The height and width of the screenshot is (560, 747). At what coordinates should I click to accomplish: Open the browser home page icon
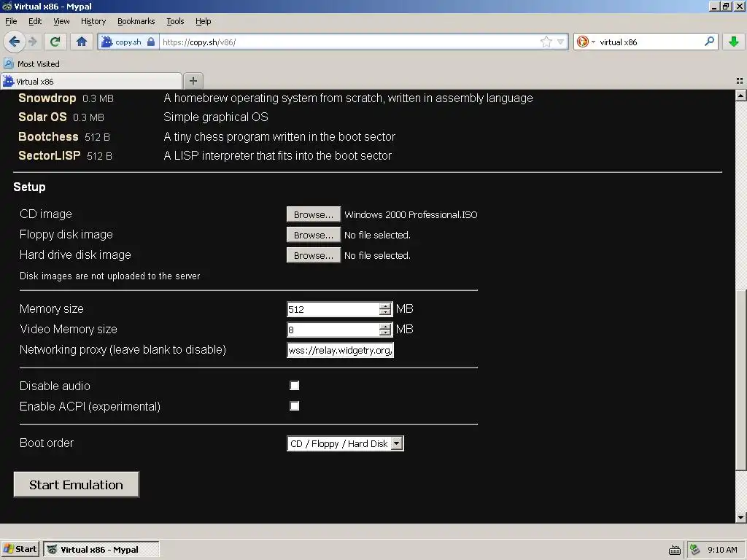tap(82, 42)
